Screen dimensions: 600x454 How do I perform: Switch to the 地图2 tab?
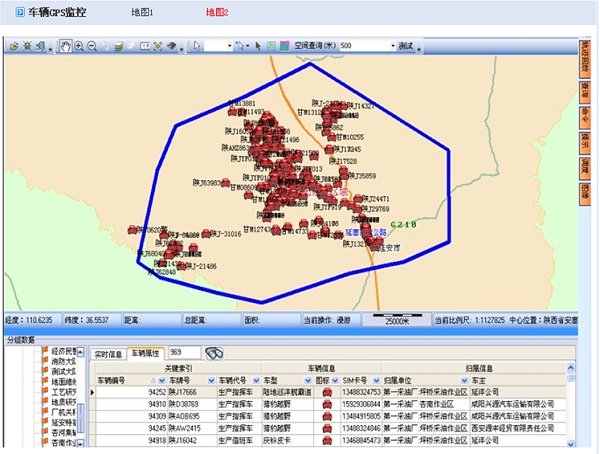pos(217,12)
